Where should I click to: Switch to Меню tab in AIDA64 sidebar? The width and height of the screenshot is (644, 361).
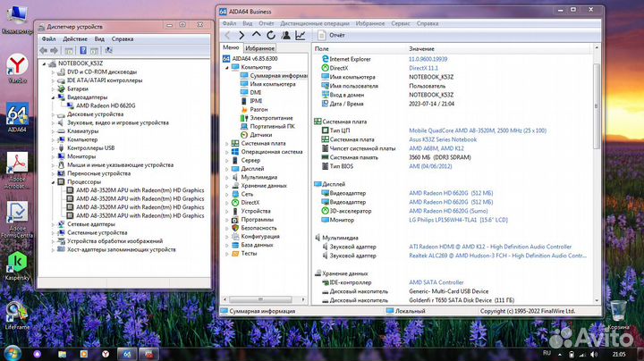point(231,47)
